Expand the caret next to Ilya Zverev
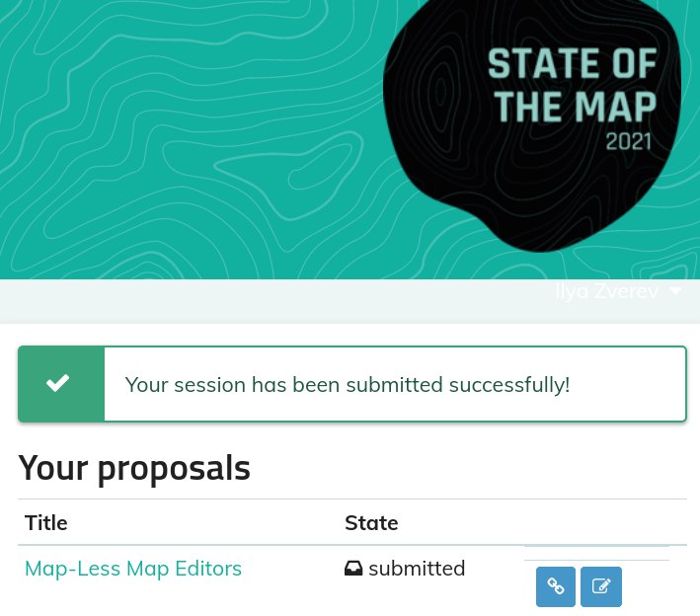The height and width of the screenshot is (616, 700). [x=676, y=291]
